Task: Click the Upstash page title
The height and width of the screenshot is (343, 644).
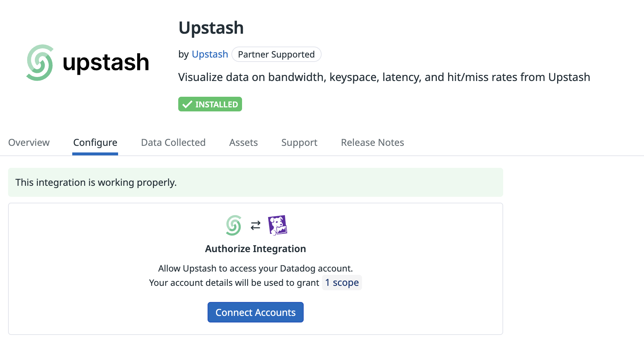Action: click(211, 28)
